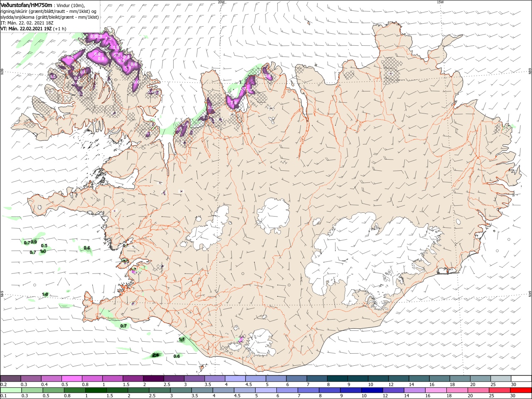Select the 'IT: Mán. 22. 02. 2021 18Z' line
Screen dimensions: 532x399
point(27,23)
